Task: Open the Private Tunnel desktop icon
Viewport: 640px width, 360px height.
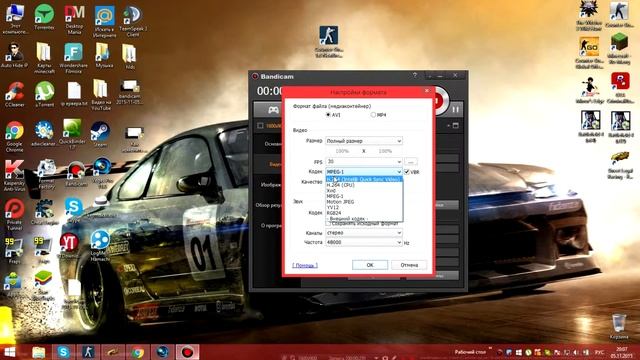Action: 14,215
